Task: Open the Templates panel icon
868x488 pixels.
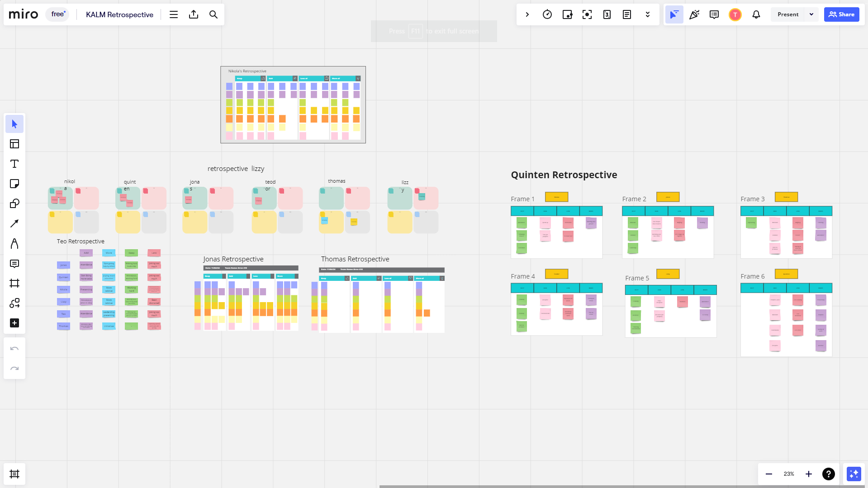Action: pyautogui.click(x=14, y=144)
